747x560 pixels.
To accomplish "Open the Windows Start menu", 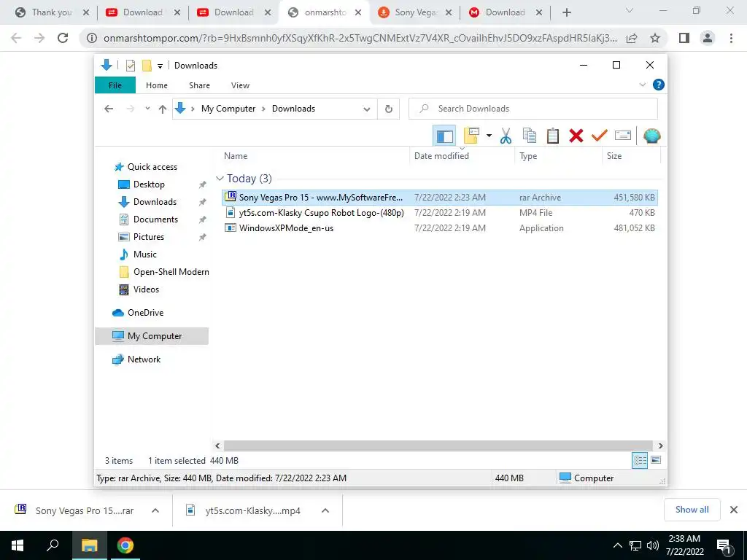I will point(18,545).
